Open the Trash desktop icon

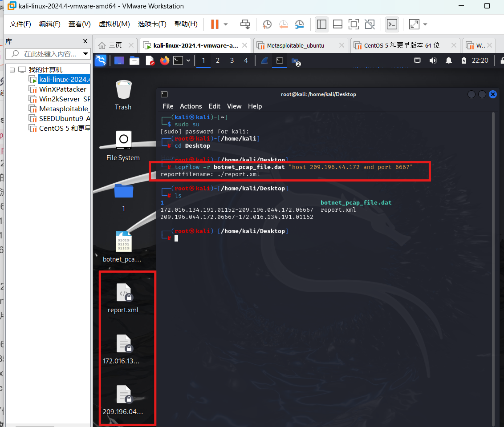click(123, 95)
